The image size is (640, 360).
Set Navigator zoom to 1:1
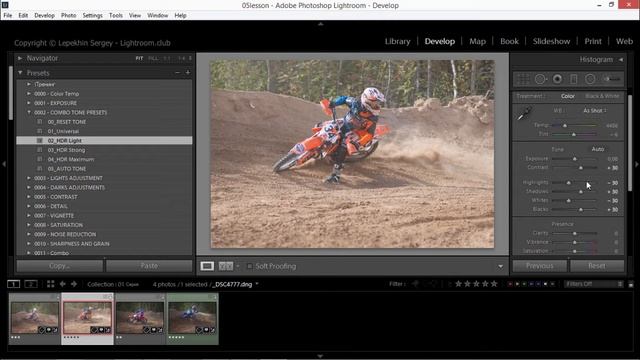[167, 58]
